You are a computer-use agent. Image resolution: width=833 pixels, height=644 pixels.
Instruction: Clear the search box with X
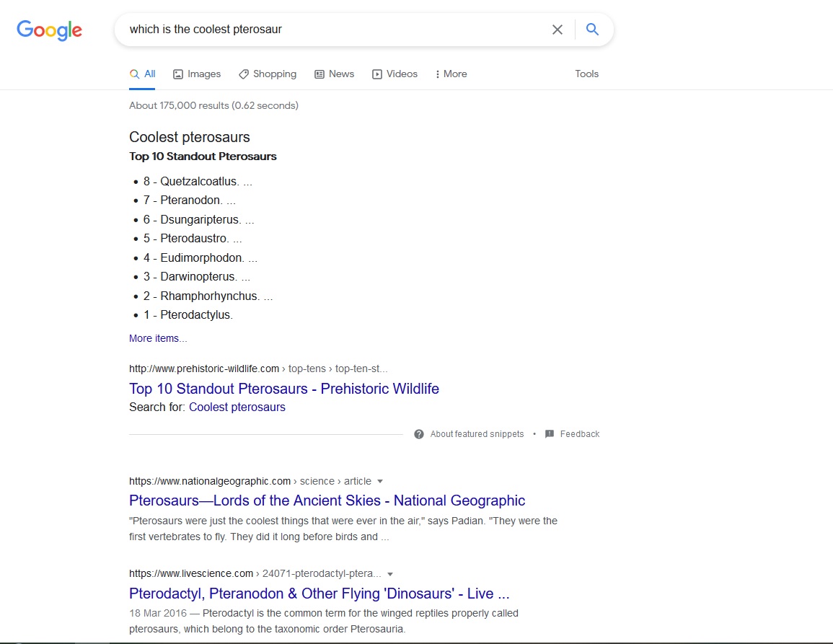(x=557, y=30)
